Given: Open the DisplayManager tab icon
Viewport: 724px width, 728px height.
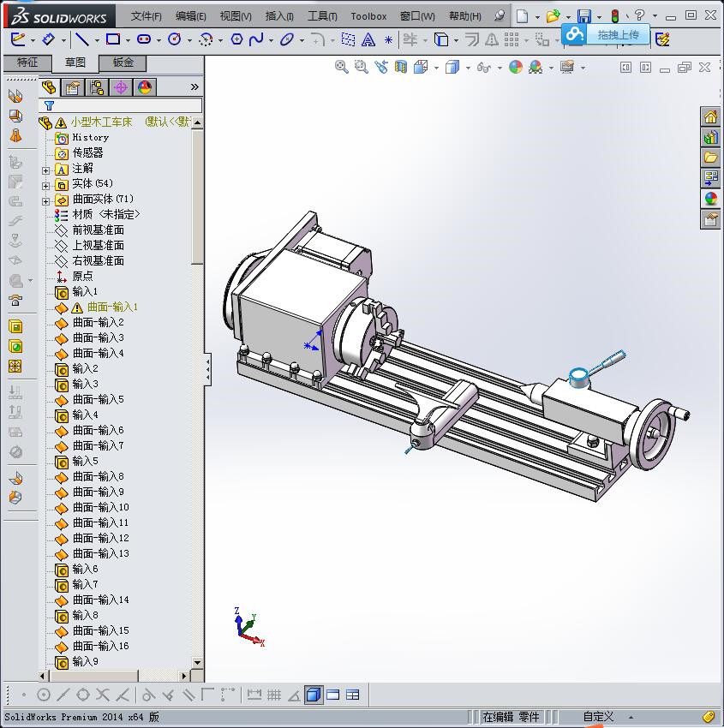Looking at the screenshot, I should [145, 87].
